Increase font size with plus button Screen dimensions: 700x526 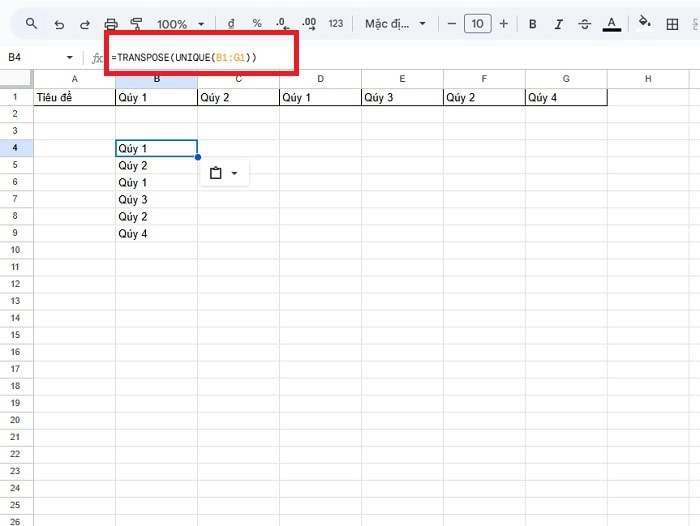coord(504,24)
